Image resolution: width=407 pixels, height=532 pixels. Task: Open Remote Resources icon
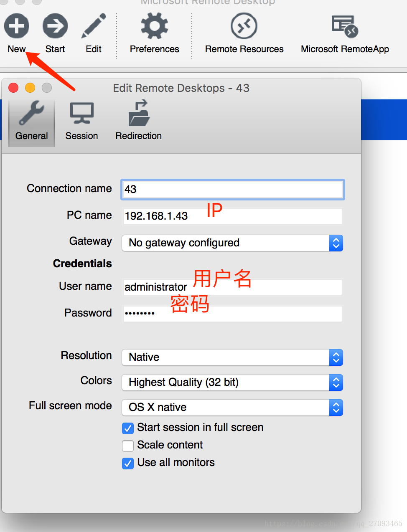pyautogui.click(x=244, y=26)
